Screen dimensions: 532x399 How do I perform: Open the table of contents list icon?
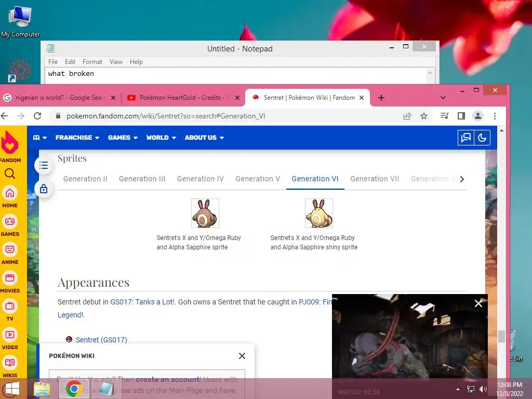[44, 165]
